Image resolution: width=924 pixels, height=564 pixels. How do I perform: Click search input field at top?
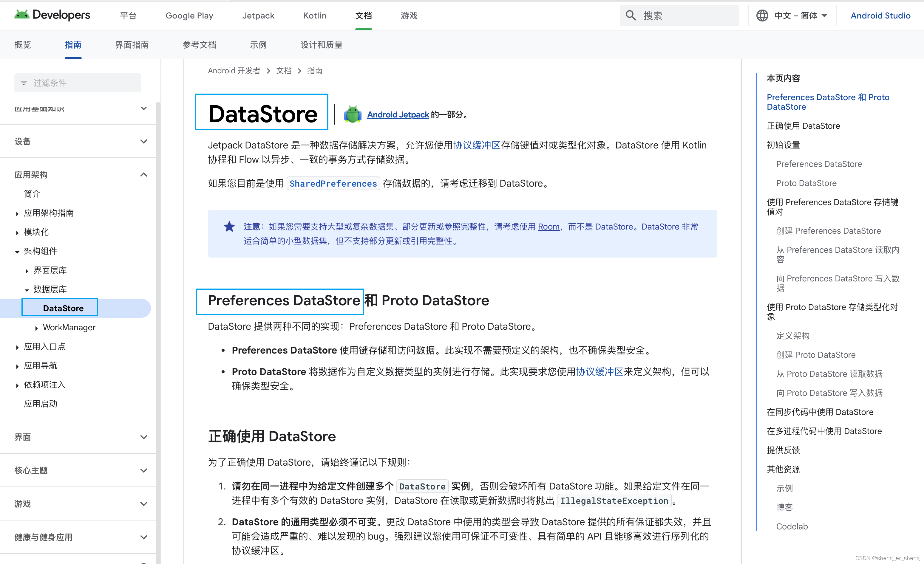coord(679,15)
